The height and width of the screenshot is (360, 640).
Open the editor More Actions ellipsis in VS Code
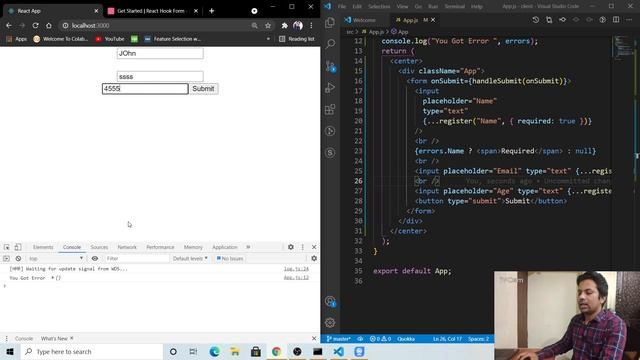point(629,20)
